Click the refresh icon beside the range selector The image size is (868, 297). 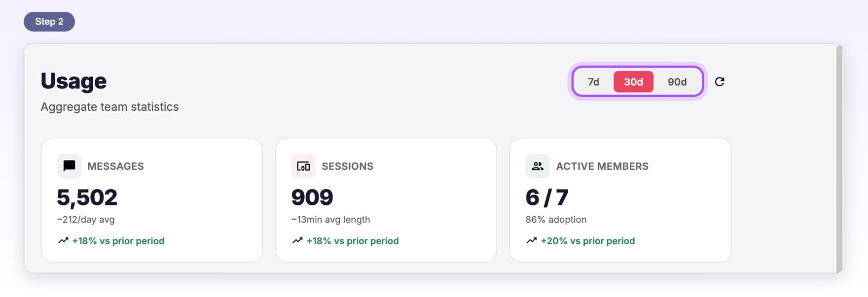tap(720, 82)
